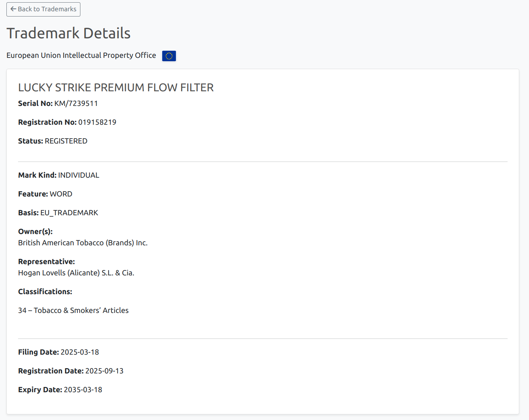Click the serial number KM/7239511

click(x=76, y=104)
